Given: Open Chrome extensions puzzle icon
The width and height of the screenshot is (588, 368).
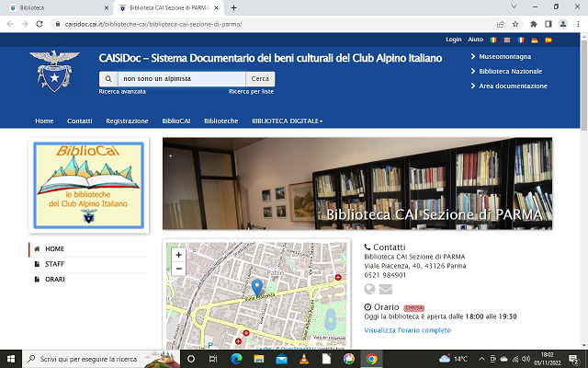Looking at the screenshot, I should [x=534, y=24].
